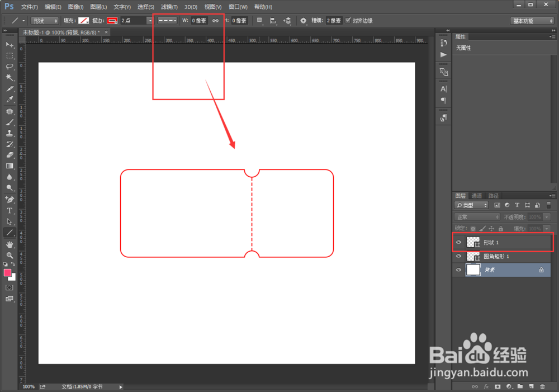
Task: Select the Lasso tool
Action: pos(10,67)
